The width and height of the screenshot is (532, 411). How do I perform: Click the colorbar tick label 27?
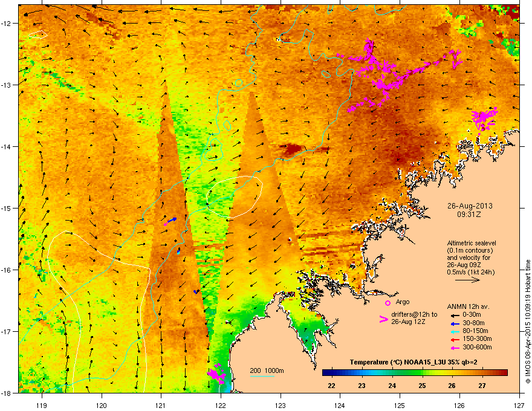point(482,386)
